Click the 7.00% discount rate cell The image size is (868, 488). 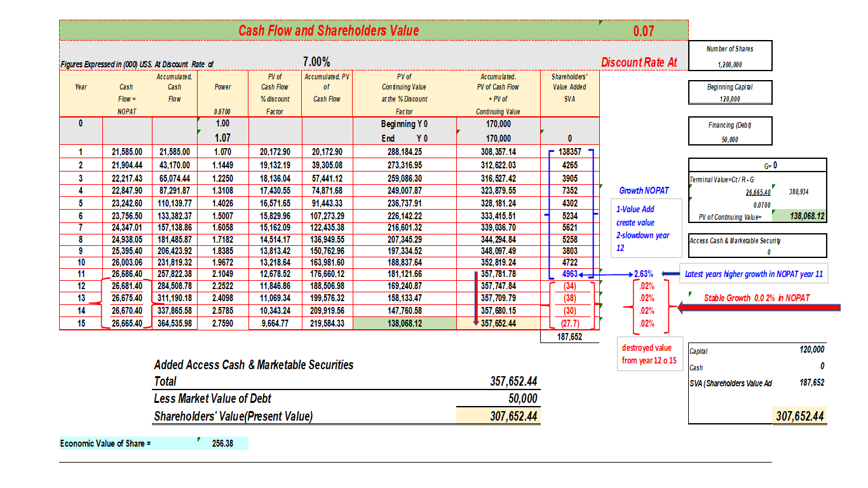point(316,62)
